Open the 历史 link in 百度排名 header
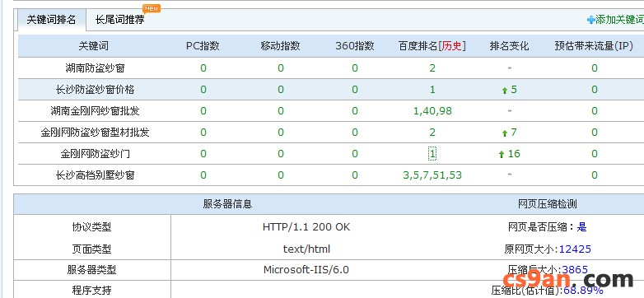644x298 pixels. point(452,46)
